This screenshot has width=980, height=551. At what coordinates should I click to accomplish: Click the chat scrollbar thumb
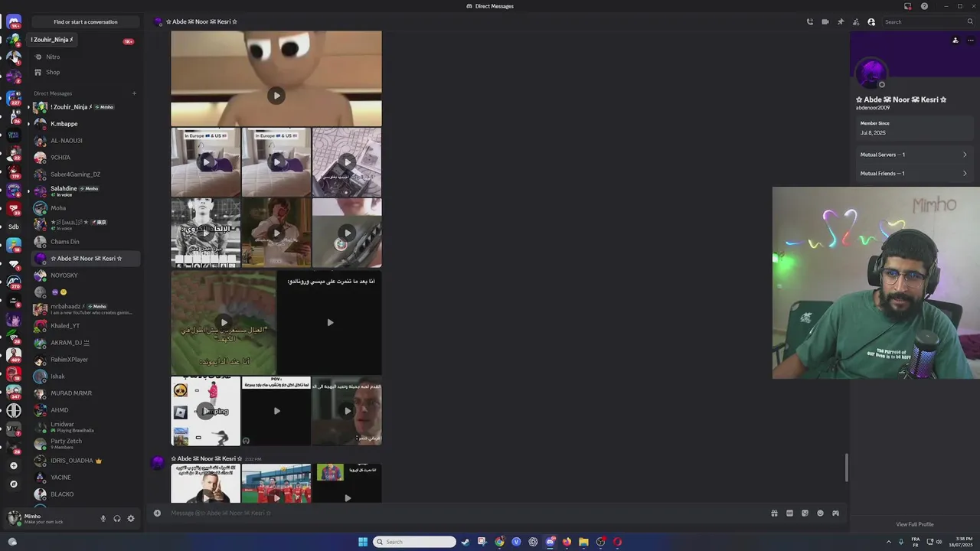click(846, 468)
